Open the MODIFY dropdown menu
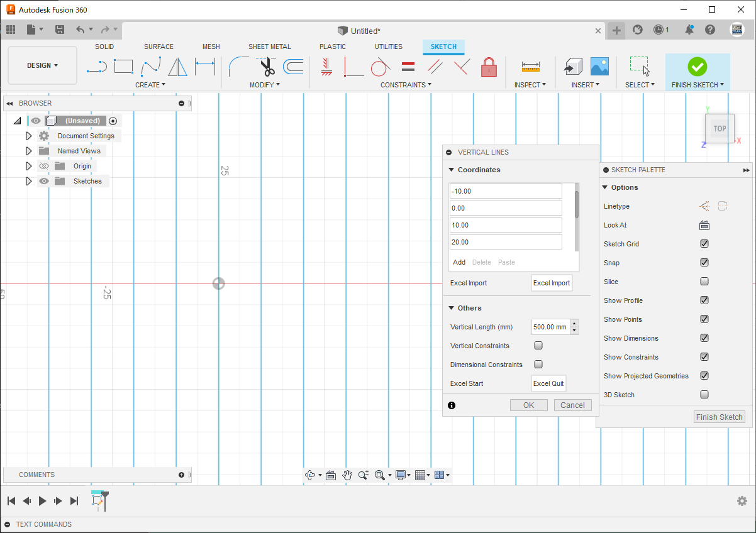 [x=265, y=84]
